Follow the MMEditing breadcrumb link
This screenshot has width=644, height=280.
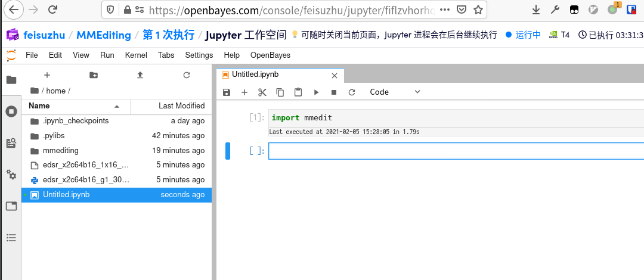[x=104, y=35]
